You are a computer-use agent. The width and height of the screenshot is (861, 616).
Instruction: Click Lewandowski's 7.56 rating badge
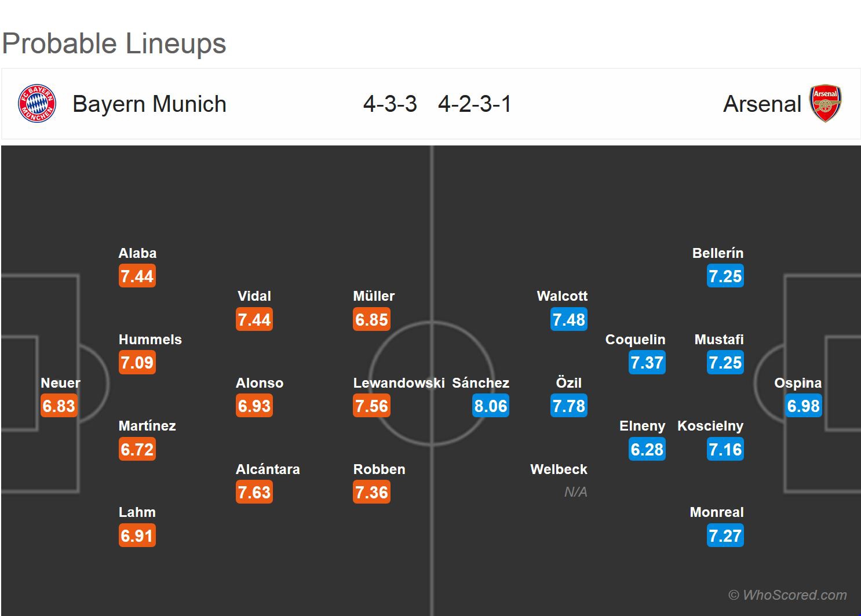click(x=371, y=406)
